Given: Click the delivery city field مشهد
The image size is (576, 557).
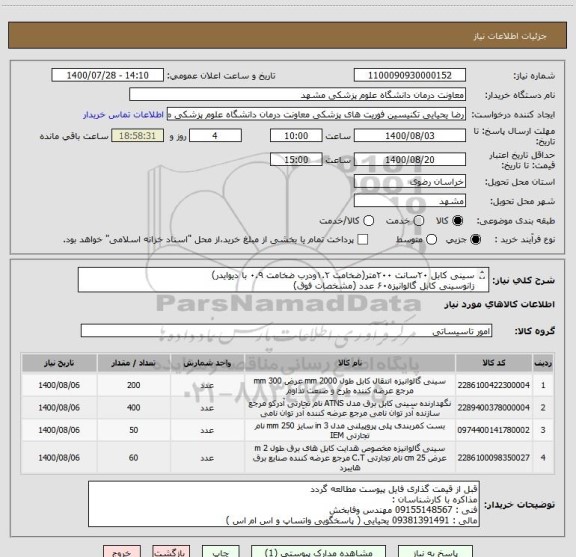Looking at the screenshot, I should coord(410,201).
